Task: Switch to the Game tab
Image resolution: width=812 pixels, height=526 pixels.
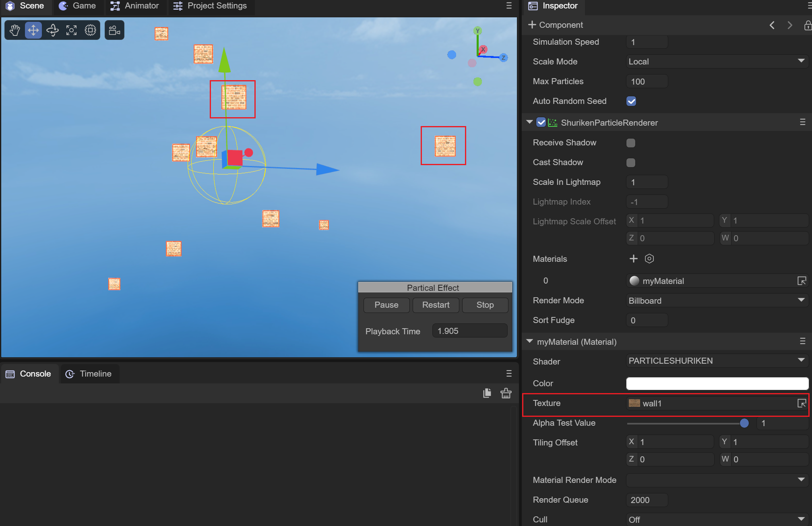Action: pyautogui.click(x=78, y=6)
